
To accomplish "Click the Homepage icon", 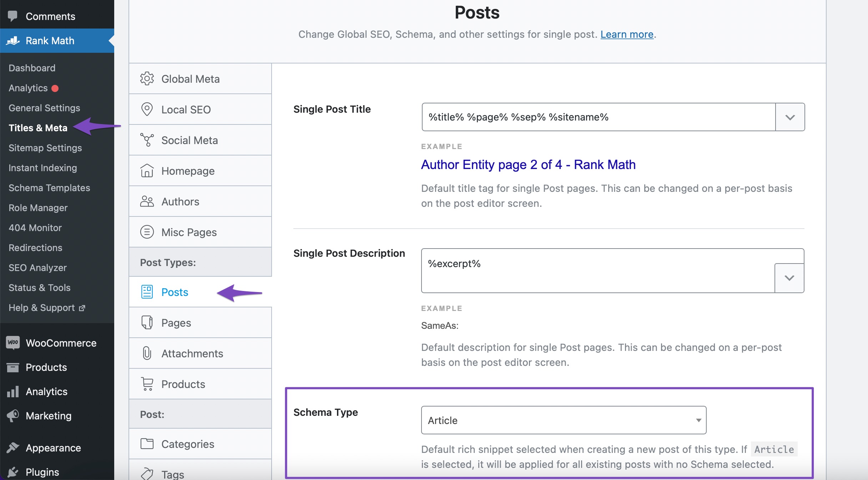I will [x=147, y=171].
